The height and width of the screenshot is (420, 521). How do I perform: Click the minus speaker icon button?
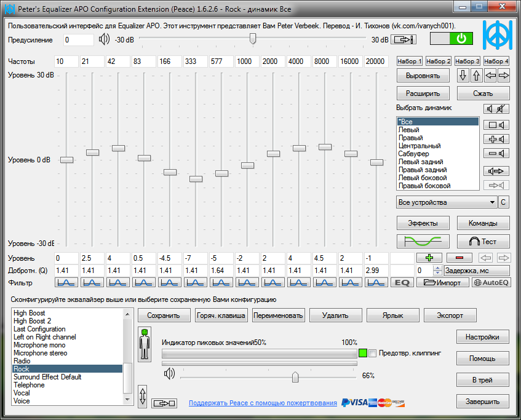[496, 153]
